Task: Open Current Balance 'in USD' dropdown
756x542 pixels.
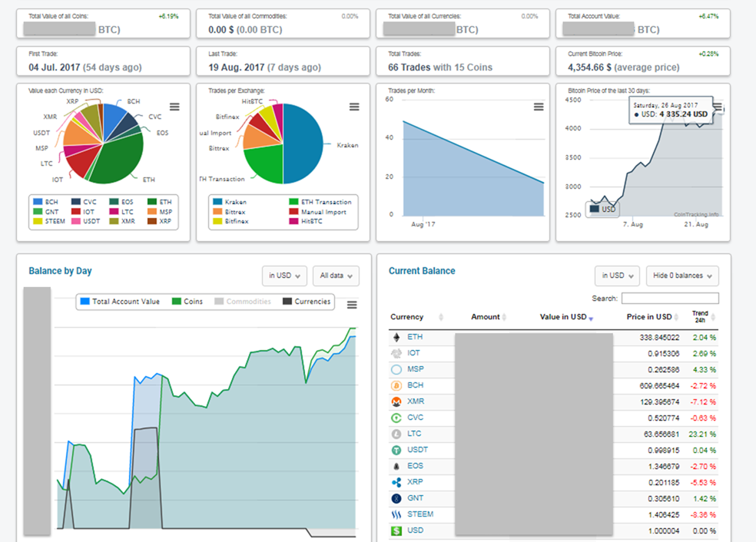Action: (x=617, y=276)
